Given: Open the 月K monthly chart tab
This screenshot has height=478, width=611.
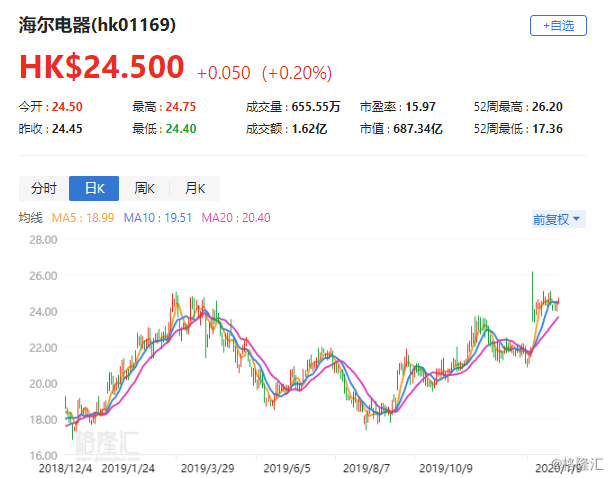Looking at the screenshot, I should (194, 188).
